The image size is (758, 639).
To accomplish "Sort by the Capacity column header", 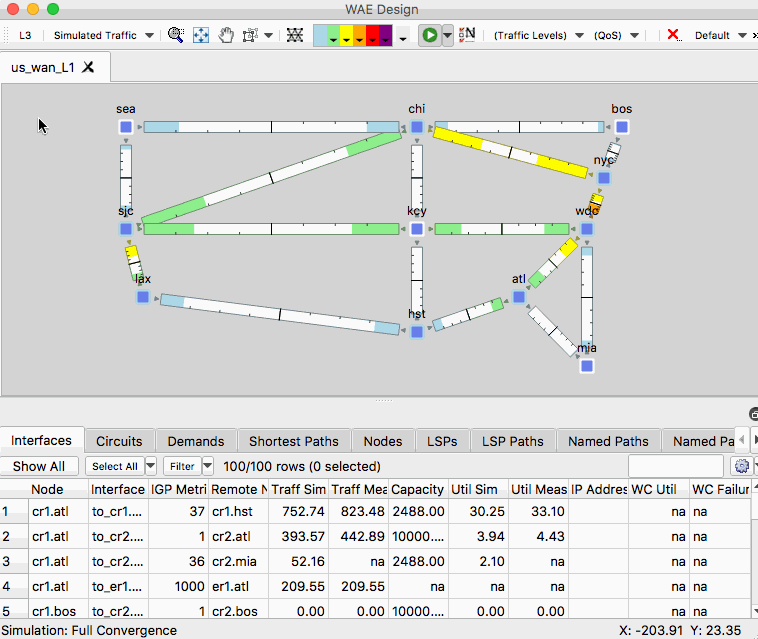I will (418, 489).
